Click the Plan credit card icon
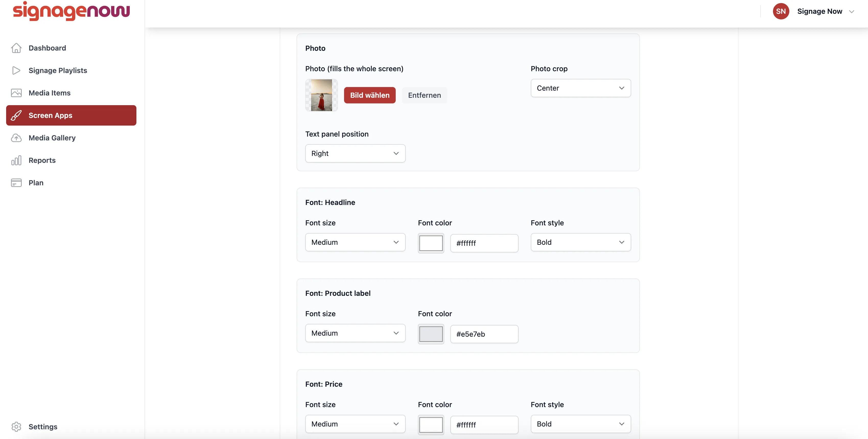 [x=16, y=183]
